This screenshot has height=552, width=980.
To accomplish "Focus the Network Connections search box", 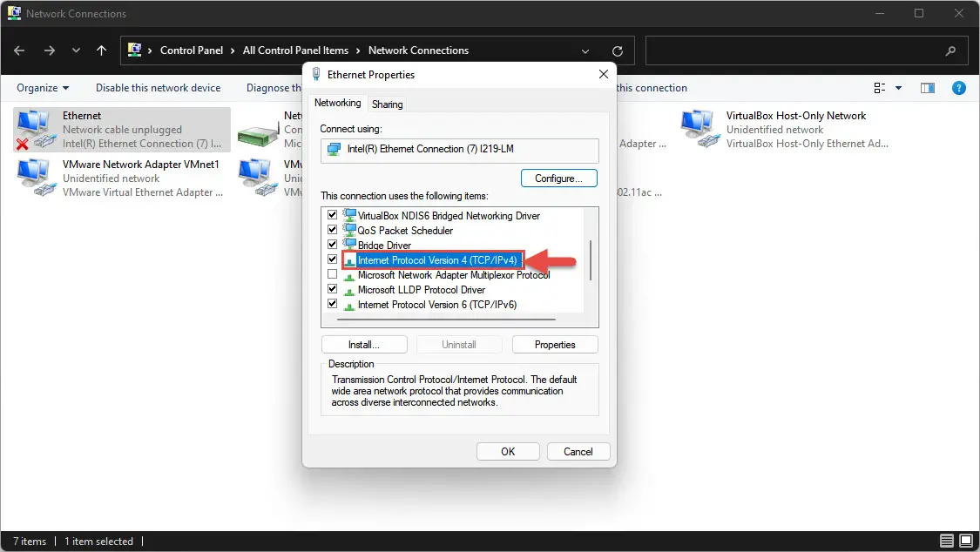I will (x=807, y=50).
